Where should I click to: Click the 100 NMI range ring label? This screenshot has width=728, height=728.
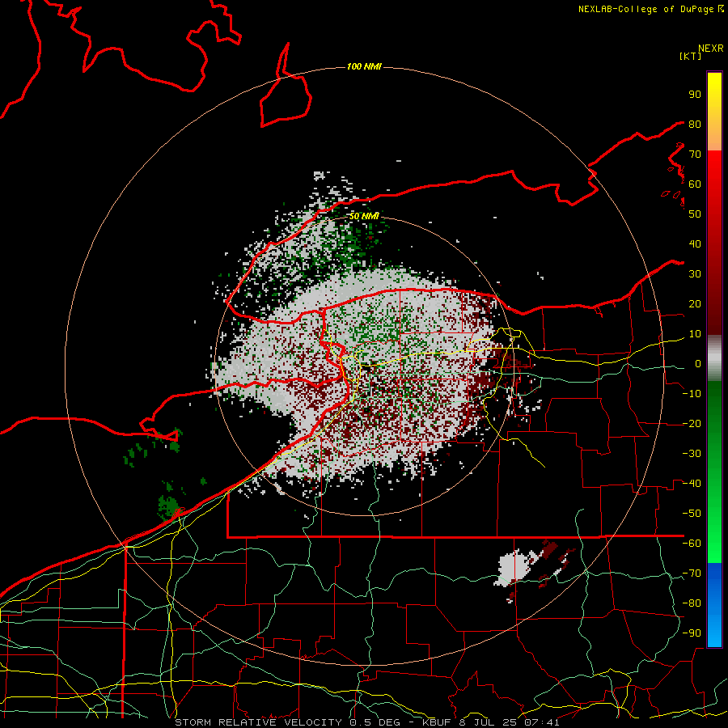coord(364,67)
